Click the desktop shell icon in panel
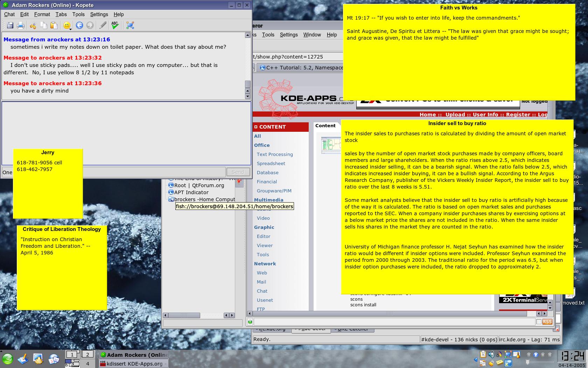Image resolution: width=588 pixels, height=368 pixels. click(38, 359)
